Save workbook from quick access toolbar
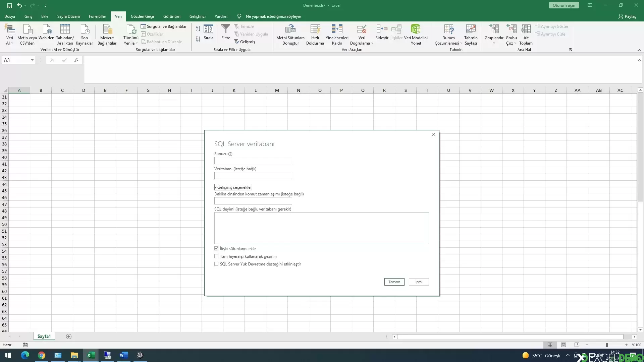Viewport: 644px width, 362px height. point(10,5)
